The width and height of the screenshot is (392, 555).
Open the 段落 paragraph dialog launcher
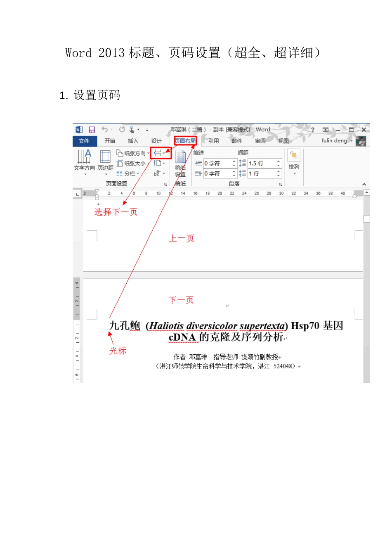coord(281,184)
